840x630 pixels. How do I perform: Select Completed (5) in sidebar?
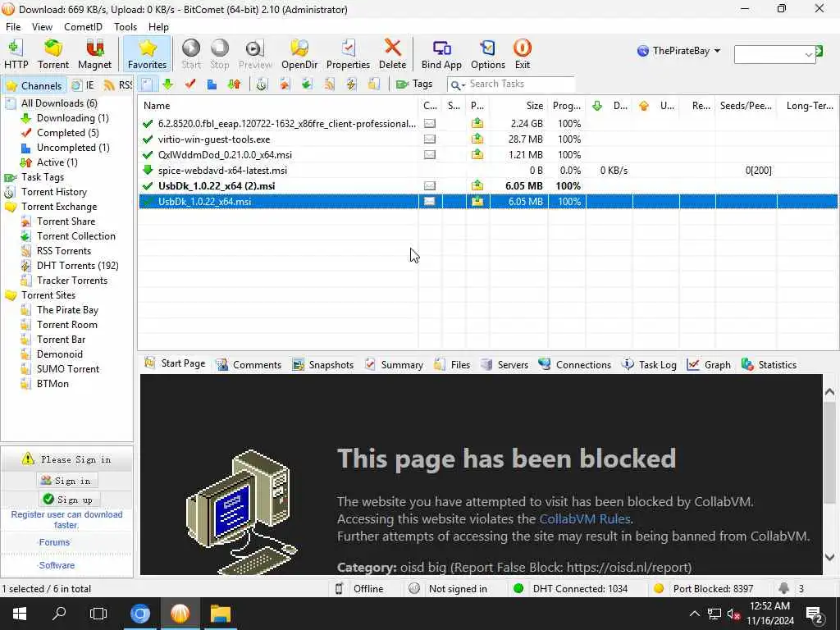(x=67, y=133)
